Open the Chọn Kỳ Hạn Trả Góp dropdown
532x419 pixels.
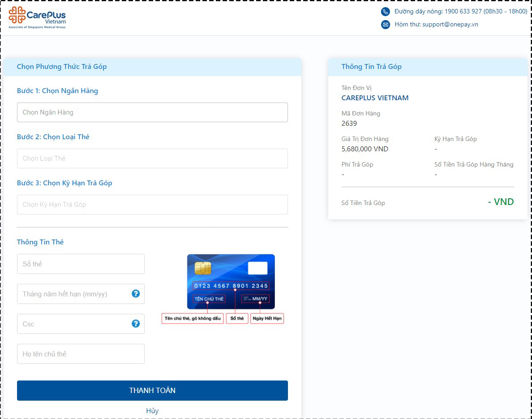coord(152,205)
